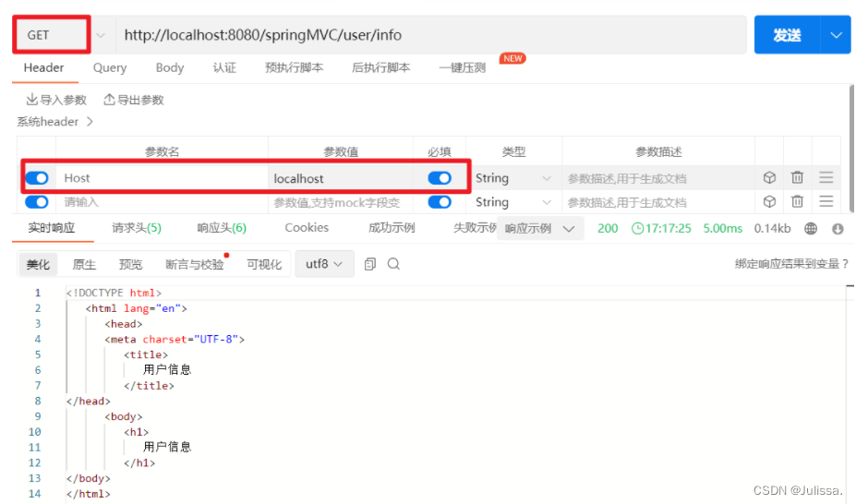Image resolution: width=856 pixels, height=504 pixels.
Task: Select the Cookies tab
Action: click(x=307, y=227)
